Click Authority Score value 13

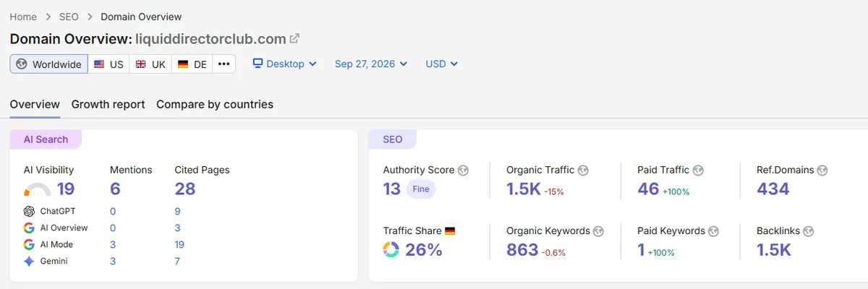[x=392, y=189]
